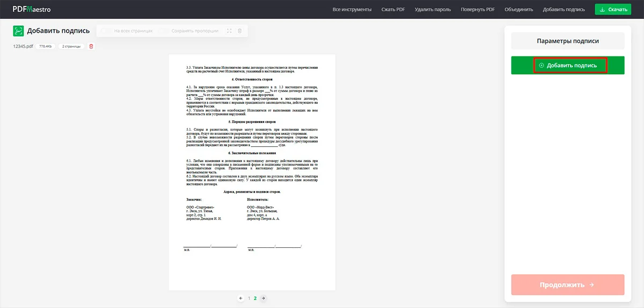Select "Добавить подпись" in top navigation
The height and width of the screenshot is (308, 644).
(564, 10)
